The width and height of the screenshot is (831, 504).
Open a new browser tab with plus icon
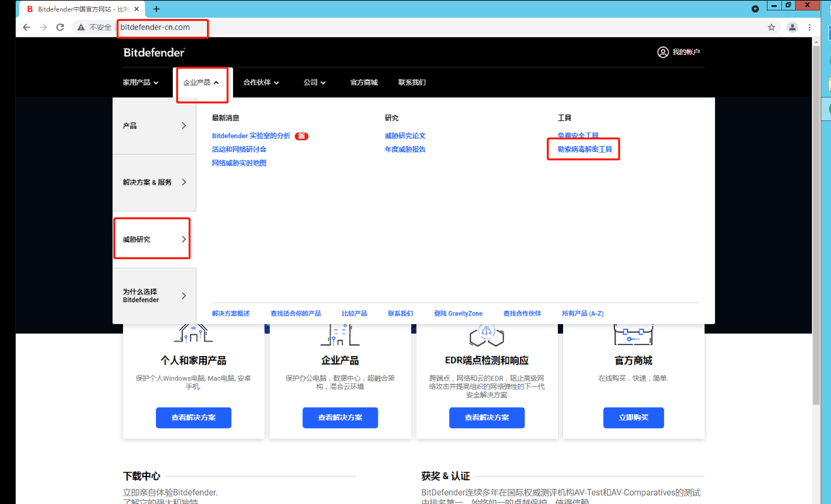coord(157,9)
